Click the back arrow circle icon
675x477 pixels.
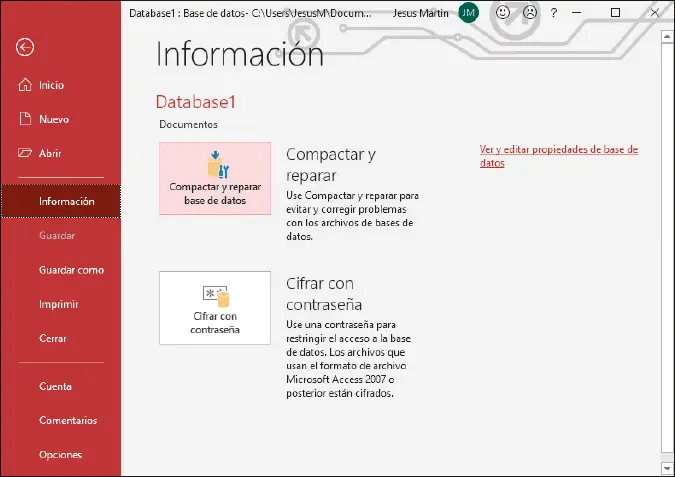pos(25,47)
